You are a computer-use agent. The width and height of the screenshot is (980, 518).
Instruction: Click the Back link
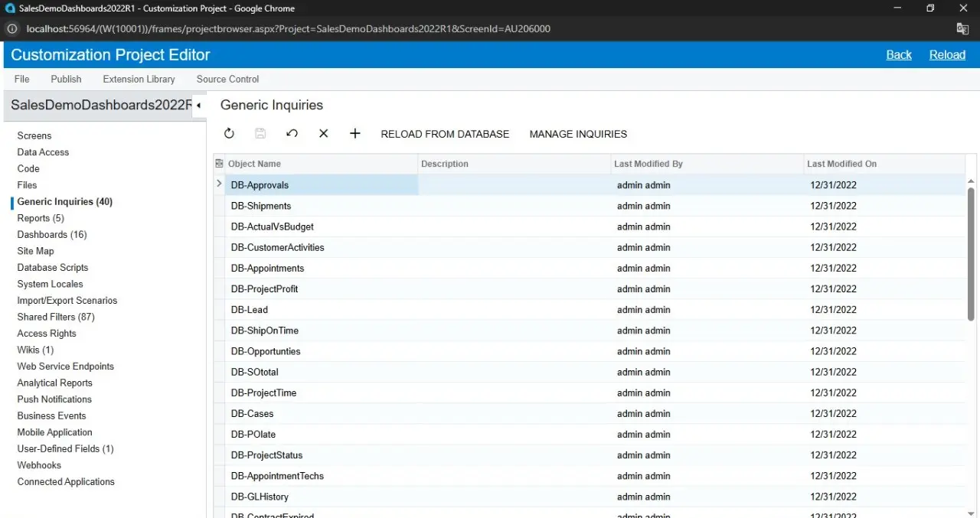[899, 54]
